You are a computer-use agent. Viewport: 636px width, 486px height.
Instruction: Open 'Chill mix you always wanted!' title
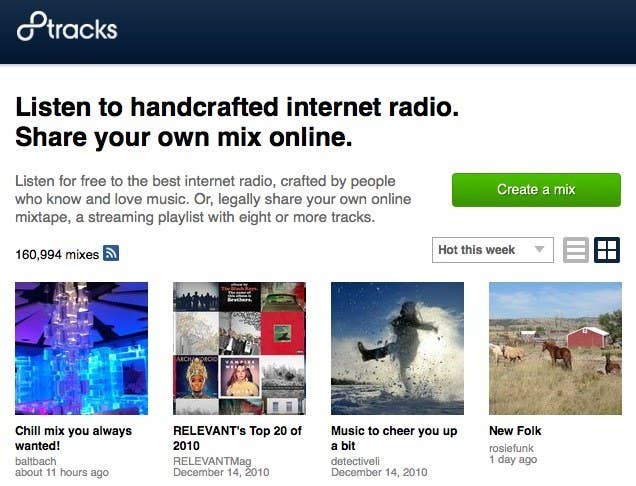pos(73,438)
